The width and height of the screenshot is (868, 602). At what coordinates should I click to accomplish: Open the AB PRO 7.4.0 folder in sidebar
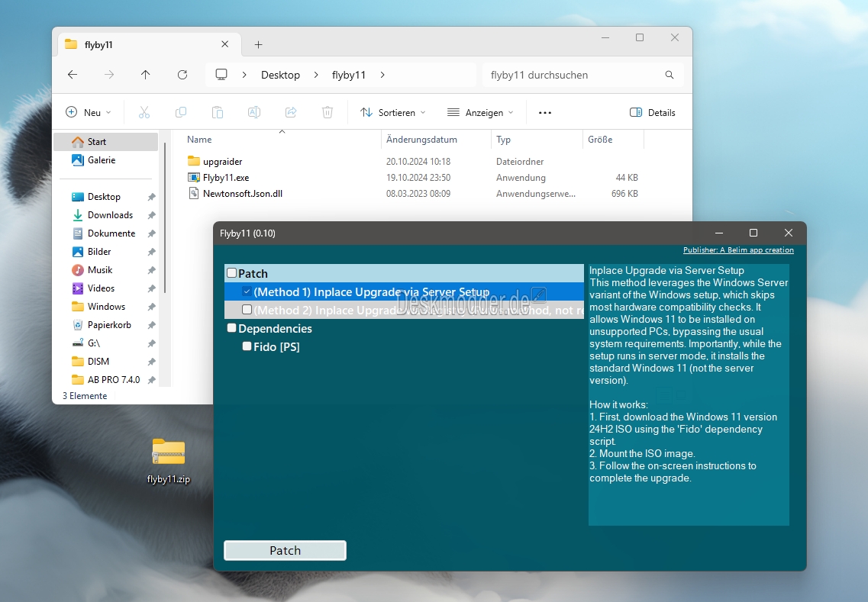pos(106,379)
